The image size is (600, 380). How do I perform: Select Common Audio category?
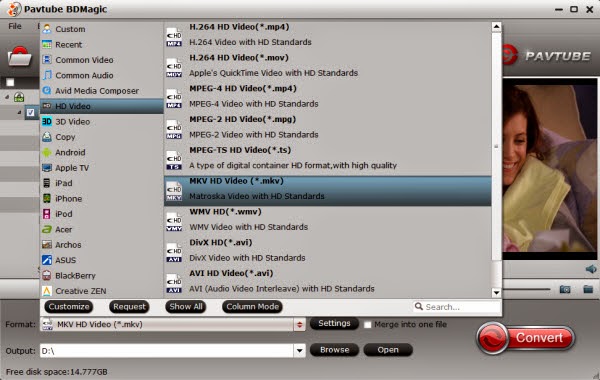click(x=101, y=75)
